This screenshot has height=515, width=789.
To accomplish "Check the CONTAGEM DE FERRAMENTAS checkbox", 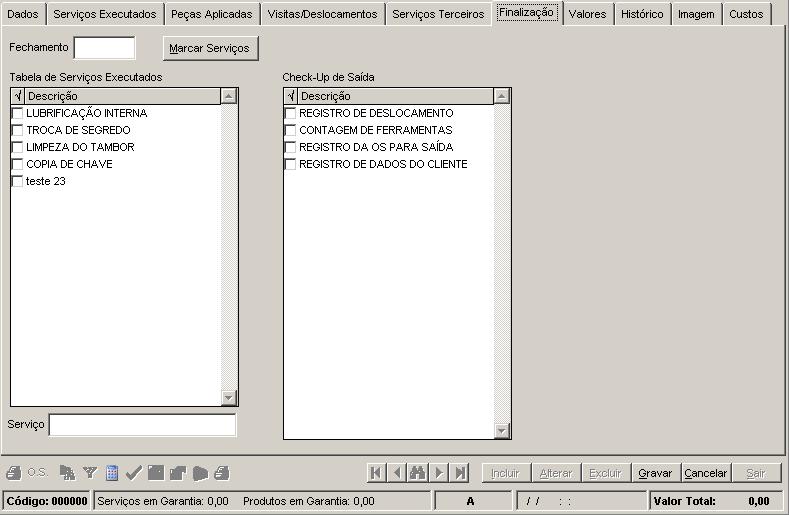I will pos(290,130).
